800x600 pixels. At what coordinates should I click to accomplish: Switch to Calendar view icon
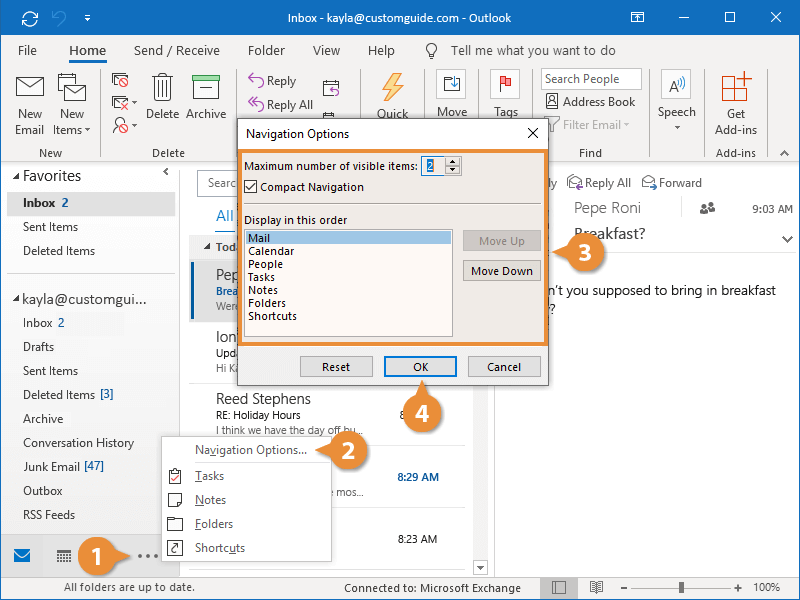click(64, 556)
